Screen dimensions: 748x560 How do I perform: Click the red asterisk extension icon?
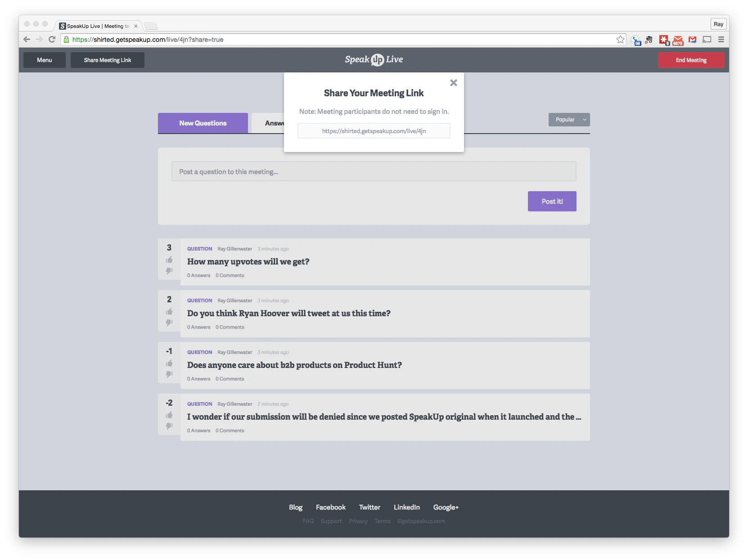click(x=664, y=40)
